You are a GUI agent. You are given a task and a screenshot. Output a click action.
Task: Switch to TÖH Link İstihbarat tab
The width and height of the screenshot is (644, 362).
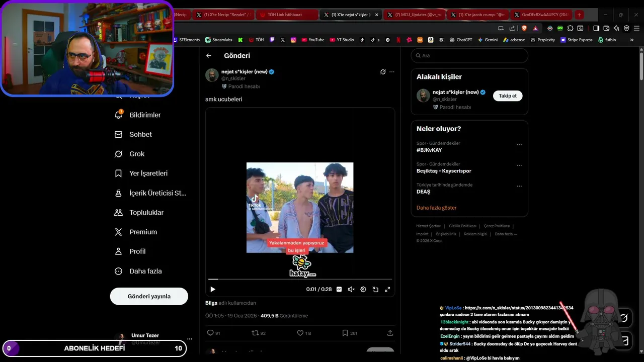click(287, 15)
